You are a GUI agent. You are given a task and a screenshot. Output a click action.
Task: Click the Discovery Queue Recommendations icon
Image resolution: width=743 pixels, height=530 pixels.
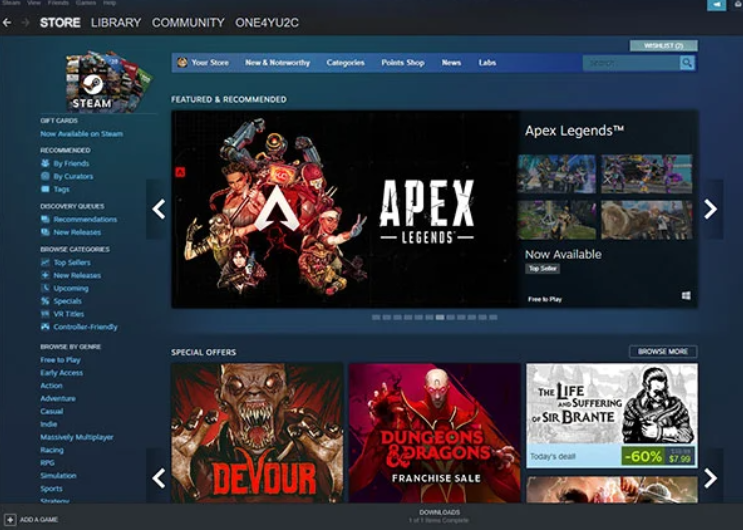click(45, 219)
